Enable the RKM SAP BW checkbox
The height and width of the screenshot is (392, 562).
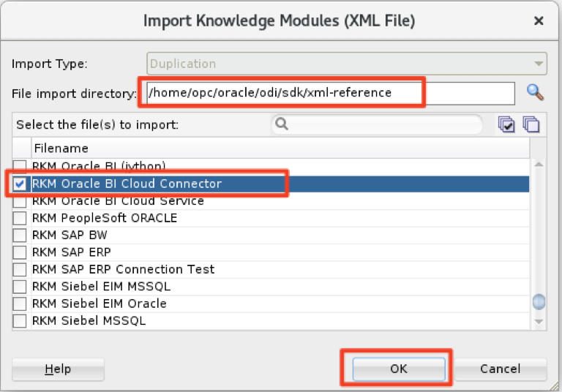tap(20, 235)
